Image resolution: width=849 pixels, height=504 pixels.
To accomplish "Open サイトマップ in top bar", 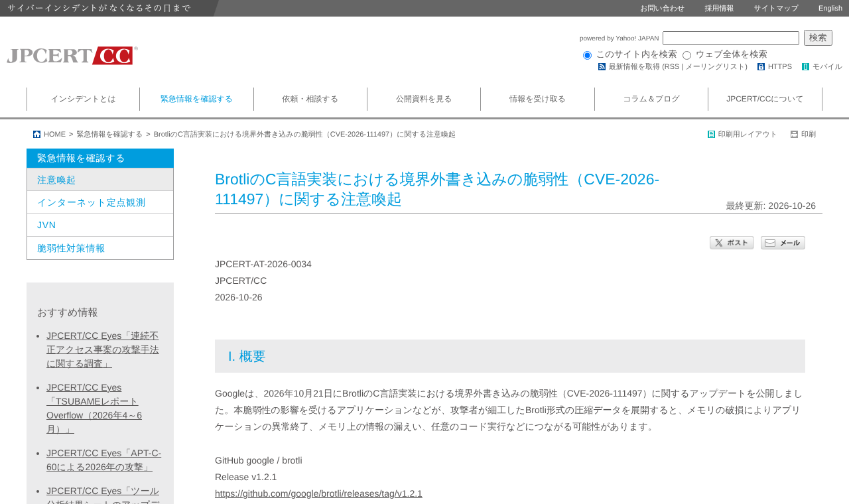I will click(776, 8).
